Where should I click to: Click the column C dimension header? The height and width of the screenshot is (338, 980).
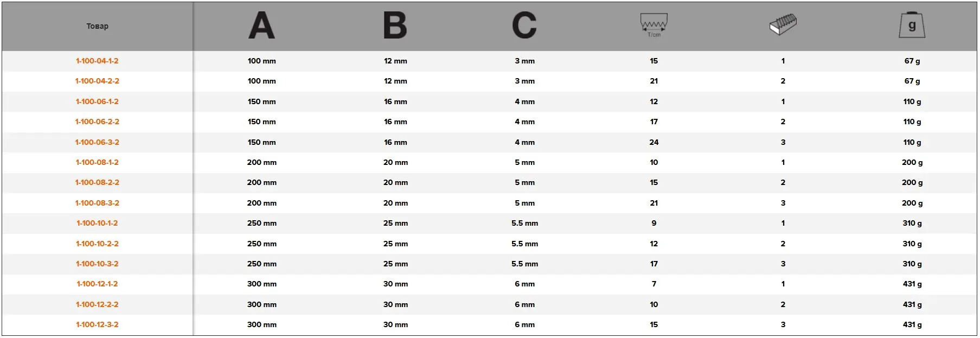pos(524,25)
